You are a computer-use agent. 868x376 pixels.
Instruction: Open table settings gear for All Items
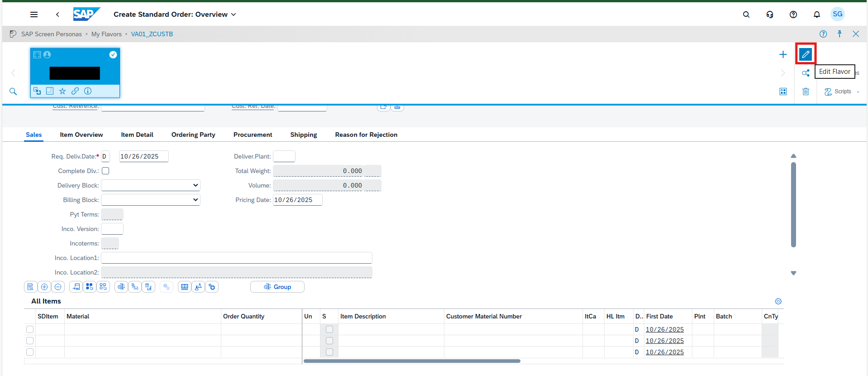click(x=778, y=301)
